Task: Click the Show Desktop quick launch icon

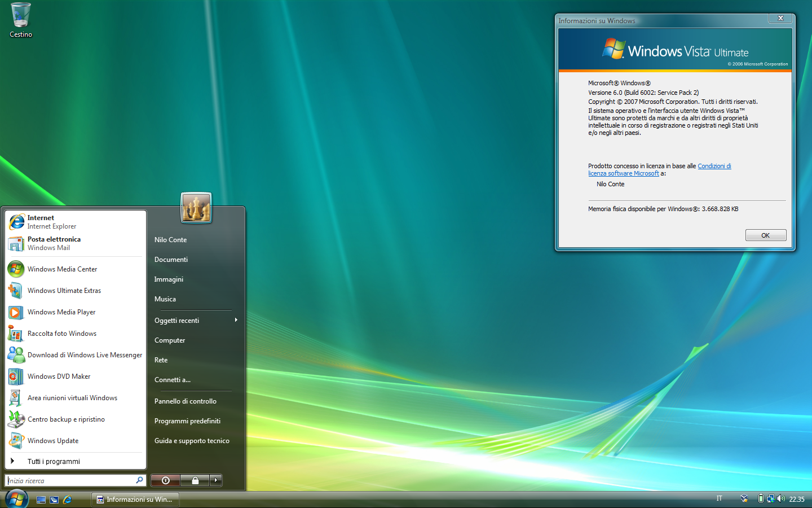Action: coord(41,500)
